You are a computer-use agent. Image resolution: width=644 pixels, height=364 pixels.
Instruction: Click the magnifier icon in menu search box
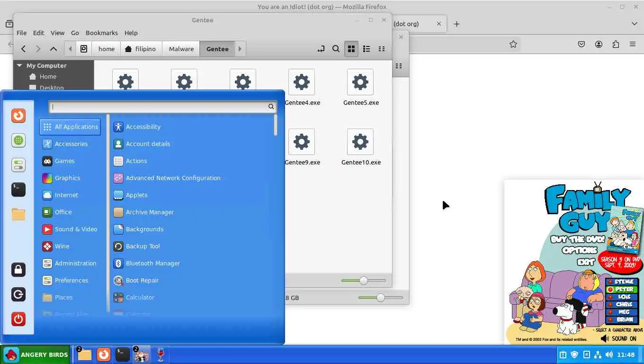[x=271, y=107]
